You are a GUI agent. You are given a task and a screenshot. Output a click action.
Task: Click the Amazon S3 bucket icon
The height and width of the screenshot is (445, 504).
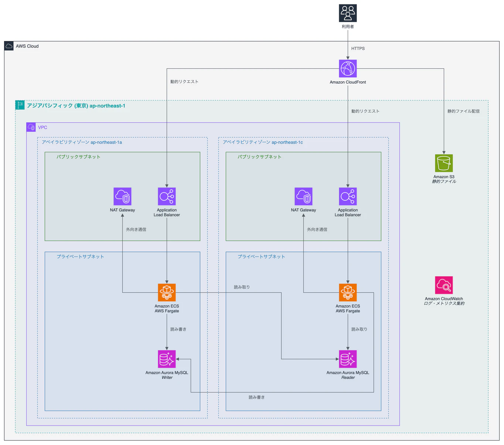tap(444, 163)
